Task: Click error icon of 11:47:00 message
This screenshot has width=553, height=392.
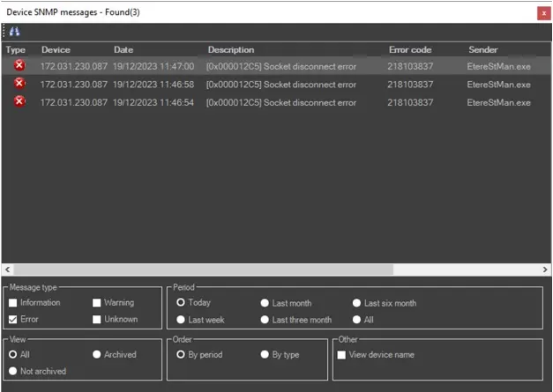Action: (19, 66)
